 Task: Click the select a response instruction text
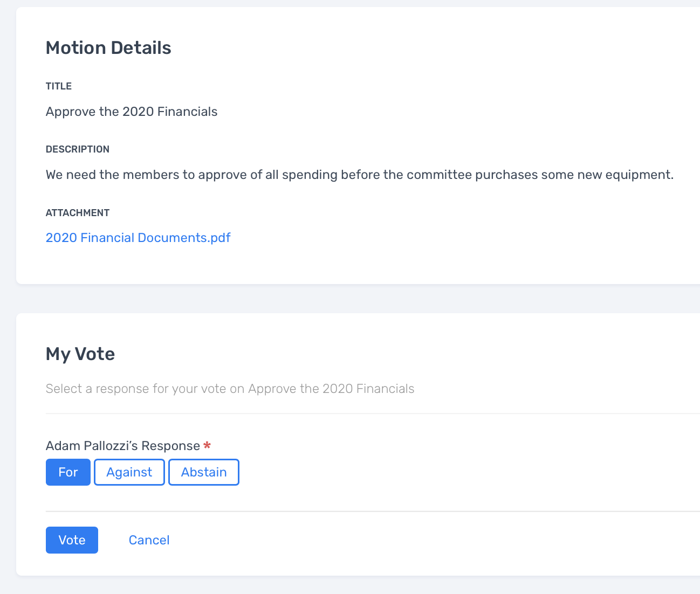[x=230, y=389]
